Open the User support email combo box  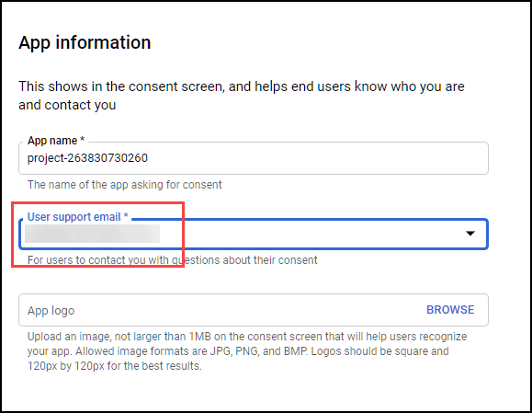point(254,234)
